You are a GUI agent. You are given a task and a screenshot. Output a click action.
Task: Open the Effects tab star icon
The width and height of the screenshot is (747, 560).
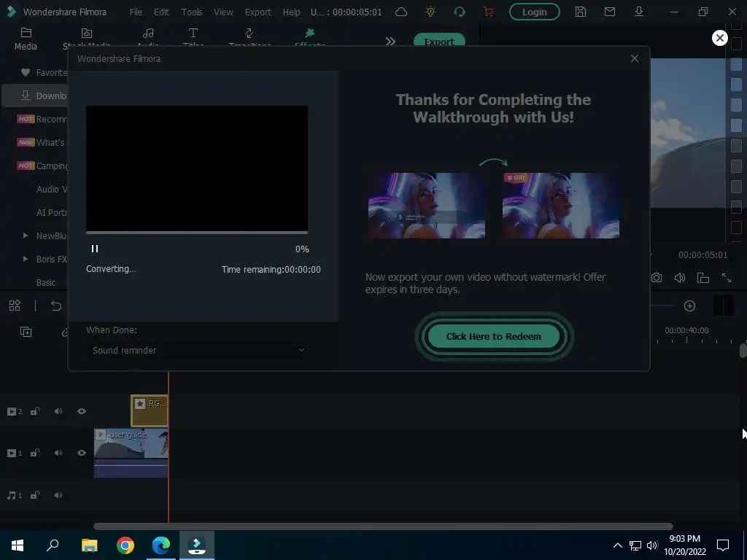[x=309, y=34]
